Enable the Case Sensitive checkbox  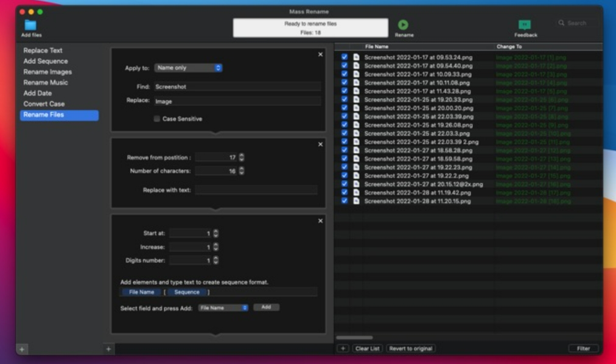click(x=157, y=119)
